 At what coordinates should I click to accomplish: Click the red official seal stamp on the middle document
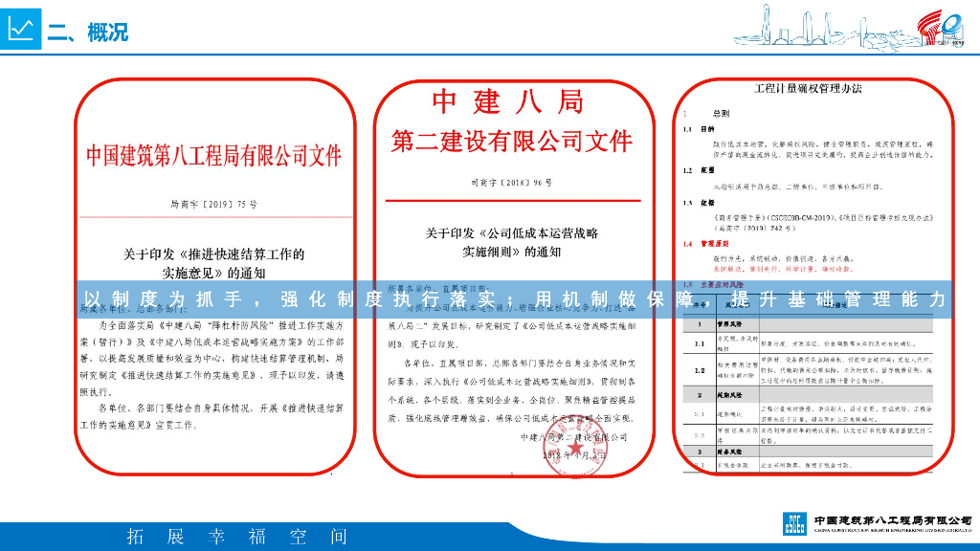point(576,446)
